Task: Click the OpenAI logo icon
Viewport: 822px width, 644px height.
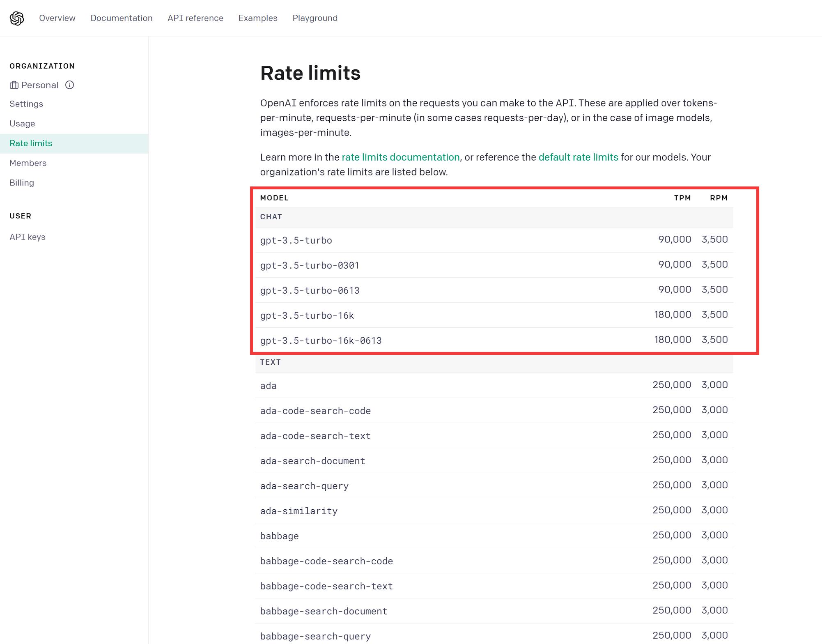Action: pyautogui.click(x=17, y=18)
